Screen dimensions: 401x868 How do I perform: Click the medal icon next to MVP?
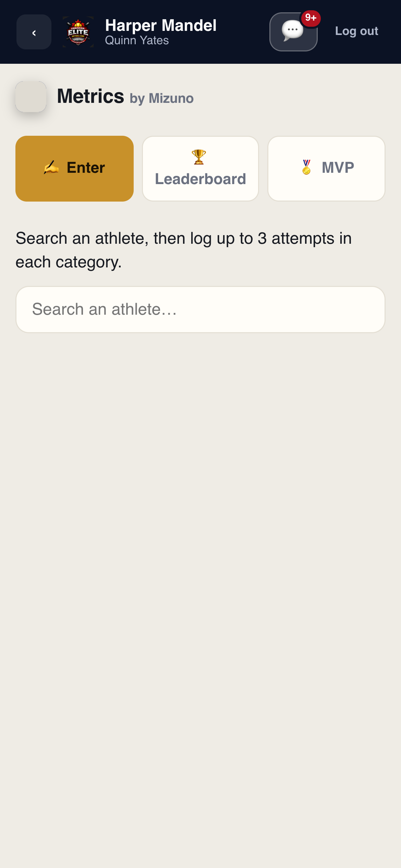(306, 167)
